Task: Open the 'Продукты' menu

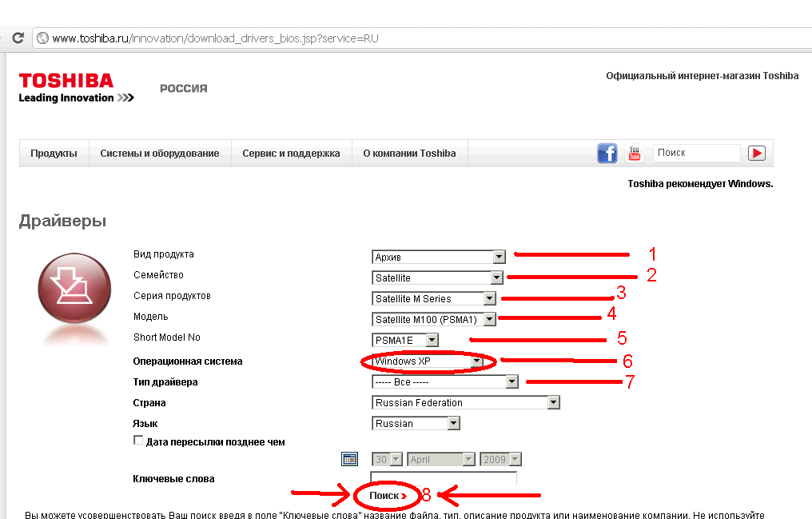Action: pos(54,154)
